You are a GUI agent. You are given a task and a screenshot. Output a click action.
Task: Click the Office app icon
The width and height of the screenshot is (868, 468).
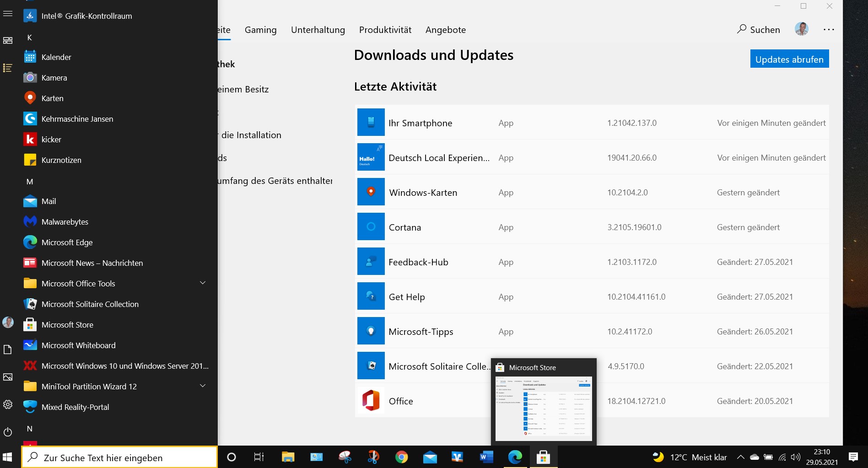point(371,401)
